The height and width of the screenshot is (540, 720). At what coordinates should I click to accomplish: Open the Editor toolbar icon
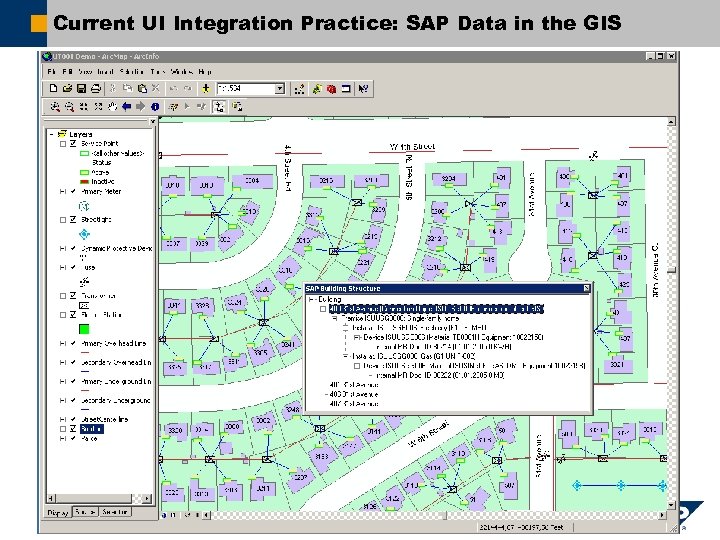(299, 89)
